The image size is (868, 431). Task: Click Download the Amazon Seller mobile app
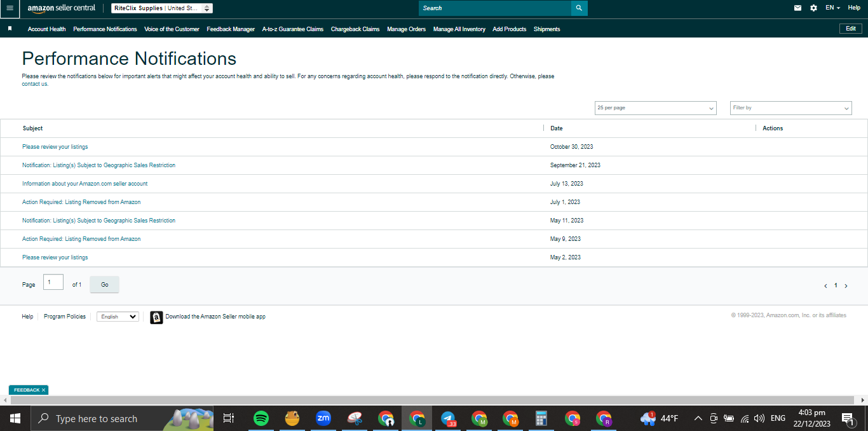pyautogui.click(x=215, y=317)
